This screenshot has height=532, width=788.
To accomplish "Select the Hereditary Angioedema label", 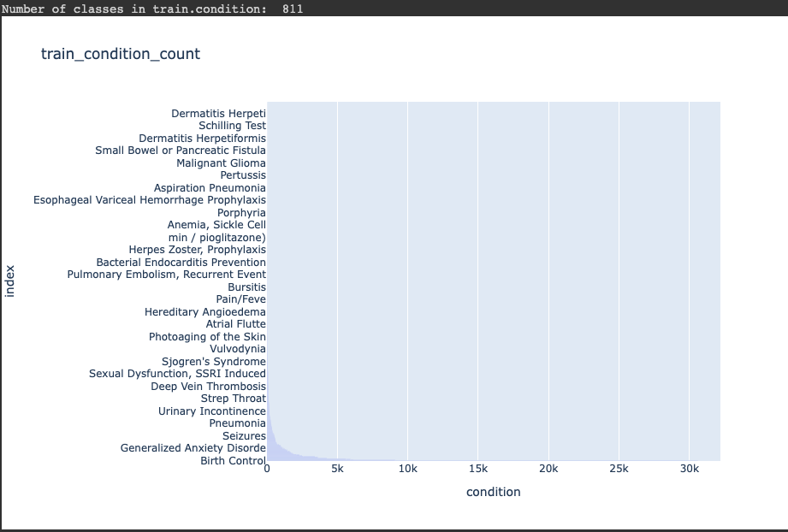I will (205, 312).
